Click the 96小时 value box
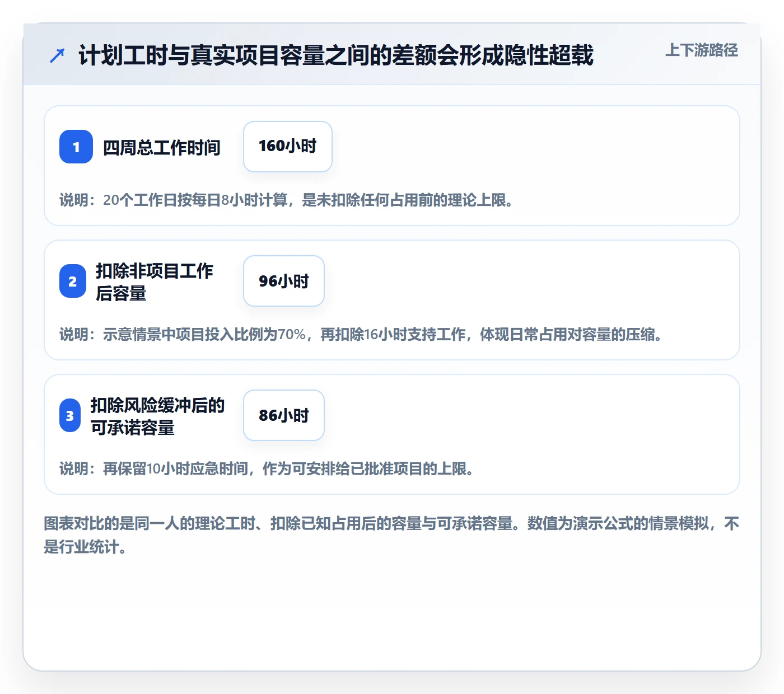The height and width of the screenshot is (694, 784). [284, 281]
